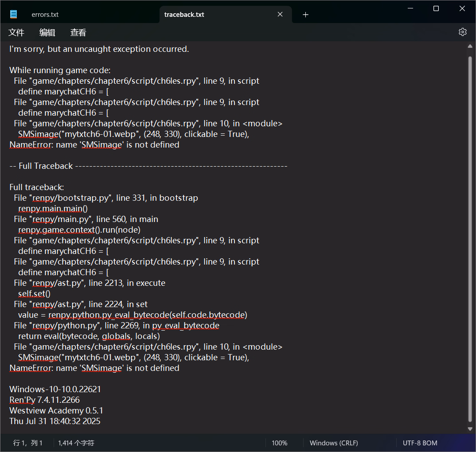This screenshot has height=452, width=476.
Task: Add a new tab with plus button
Action: click(x=305, y=15)
